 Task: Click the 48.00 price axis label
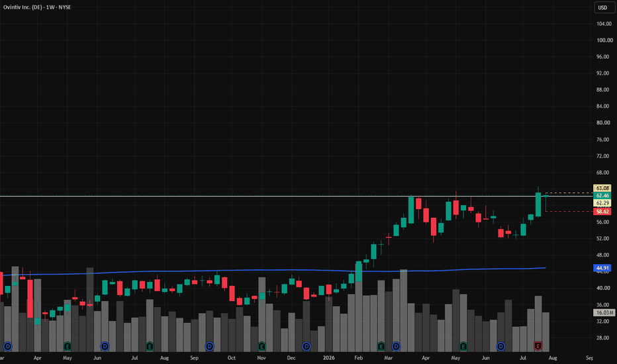(x=602, y=255)
